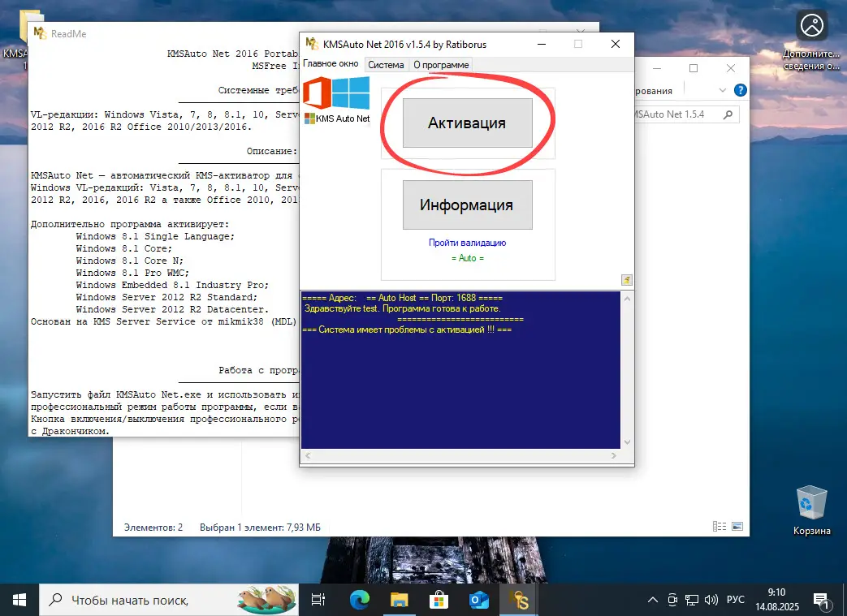Open Outlook from the taskbar
Viewport: 847px width, 616px height.
pyautogui.click(x=478, y=600)
